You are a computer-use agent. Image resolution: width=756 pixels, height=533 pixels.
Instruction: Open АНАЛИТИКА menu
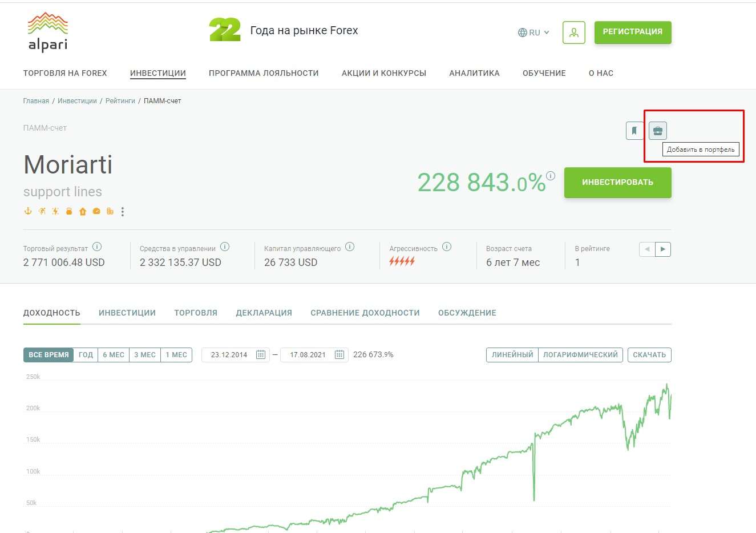[x=474, y=73]
